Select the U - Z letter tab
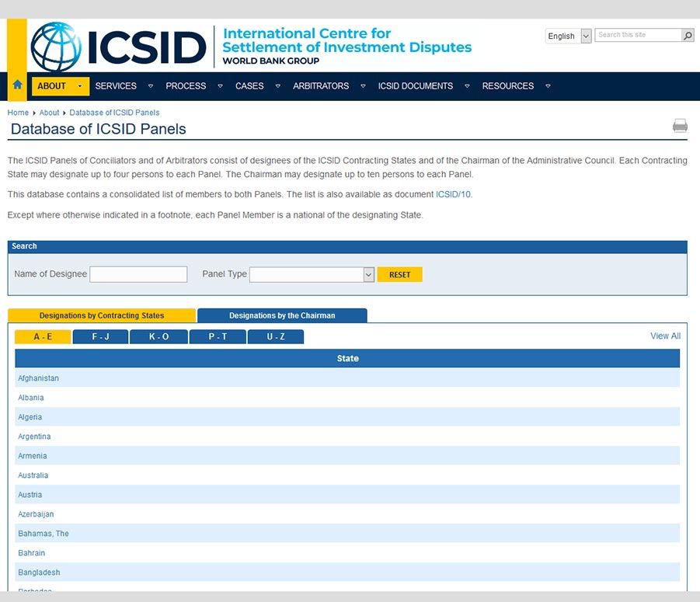This screenshot has height=602, width=700. pos(276,336)
